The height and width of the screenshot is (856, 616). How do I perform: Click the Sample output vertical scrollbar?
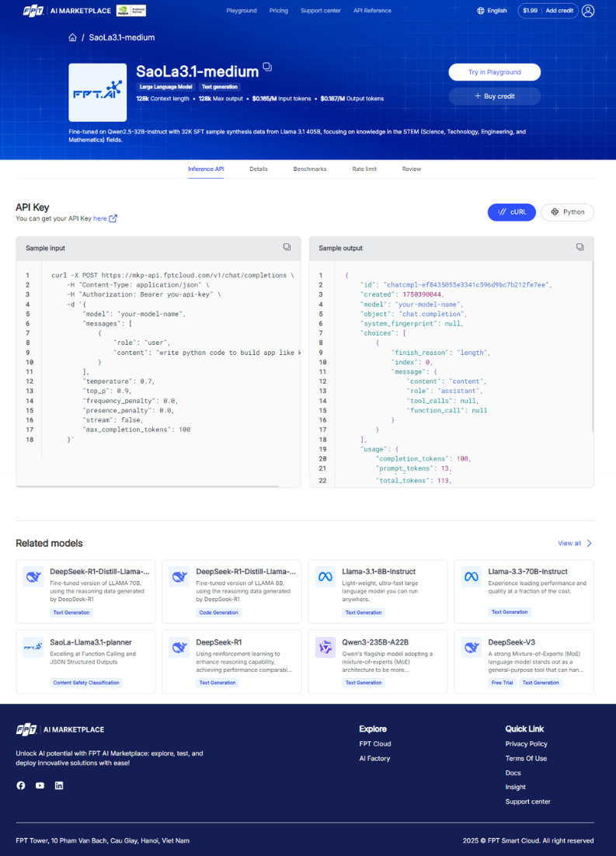coord(592,346)
